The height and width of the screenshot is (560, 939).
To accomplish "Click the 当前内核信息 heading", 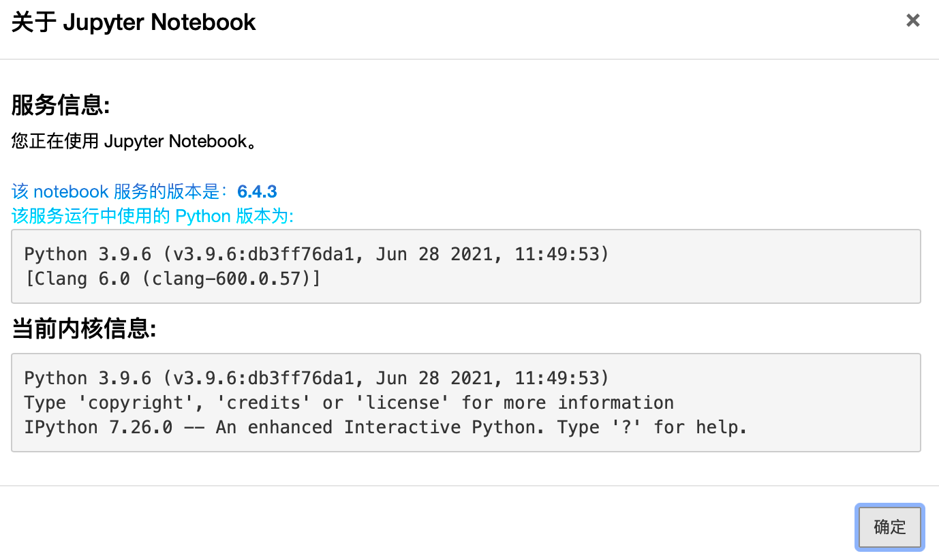I will pyautogui.click(x=84, y=330).
